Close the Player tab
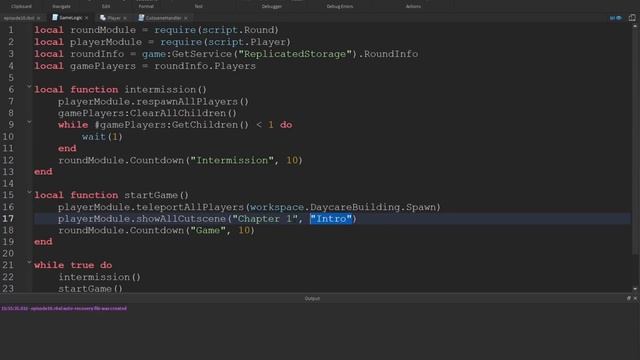640x360 pixels. tap(124, 18)
